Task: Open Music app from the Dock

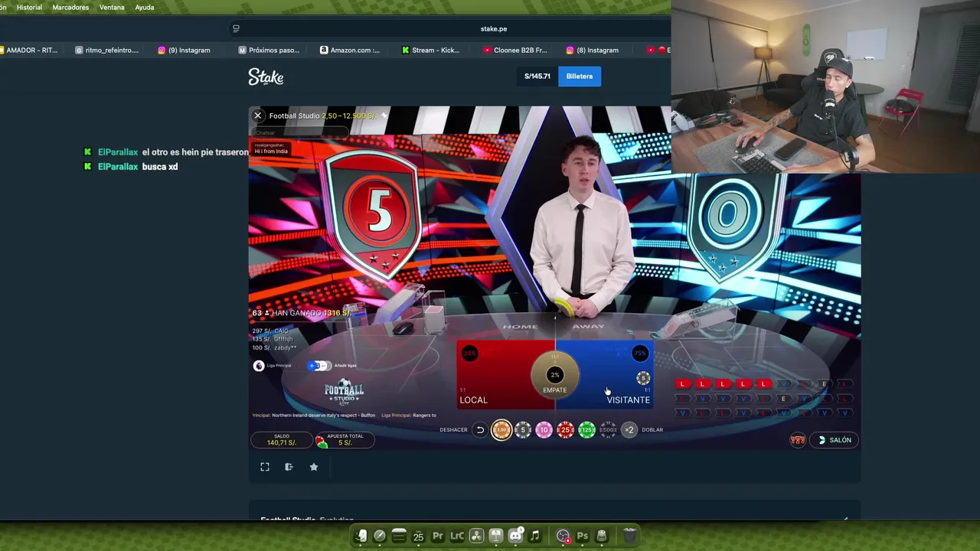Action: (x=534, y=536)
